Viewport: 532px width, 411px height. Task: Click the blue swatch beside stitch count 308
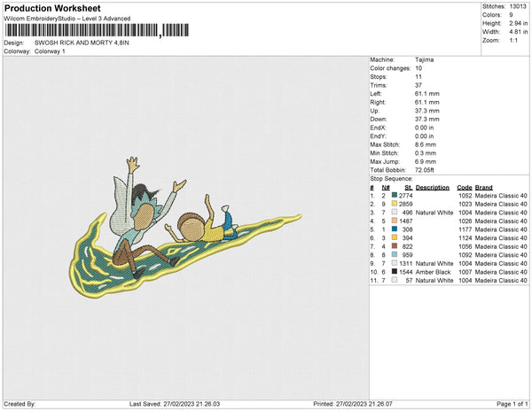tap(395, 229)
